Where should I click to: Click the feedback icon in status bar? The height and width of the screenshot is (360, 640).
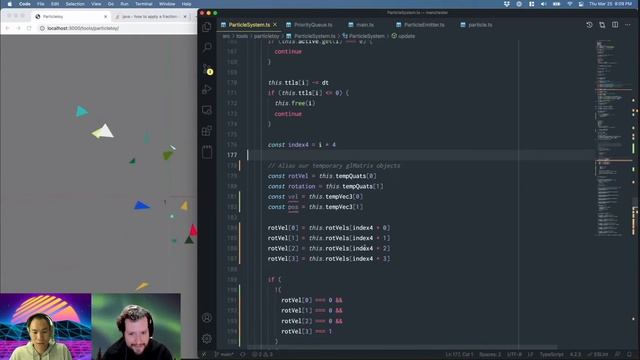coord(618,354)
